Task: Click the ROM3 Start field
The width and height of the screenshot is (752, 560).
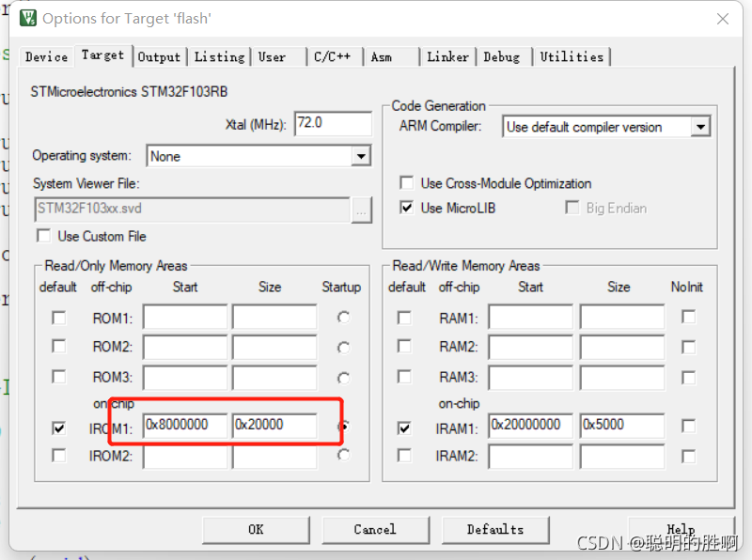Action: (x=185, y=378)
